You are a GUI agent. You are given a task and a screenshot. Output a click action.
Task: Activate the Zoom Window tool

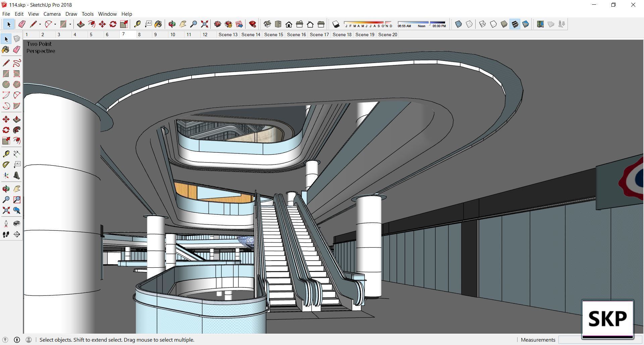click(x=17, y=200)
